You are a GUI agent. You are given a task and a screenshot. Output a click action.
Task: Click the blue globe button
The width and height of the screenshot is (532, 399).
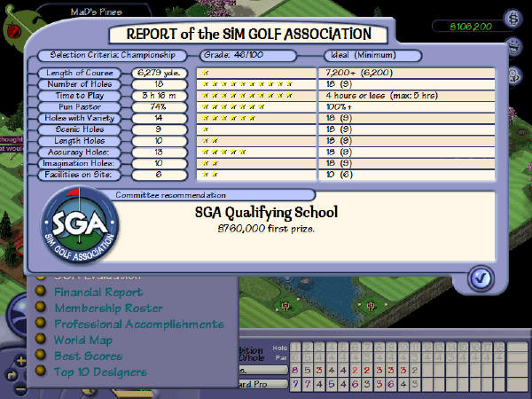(x=16, y=316)
